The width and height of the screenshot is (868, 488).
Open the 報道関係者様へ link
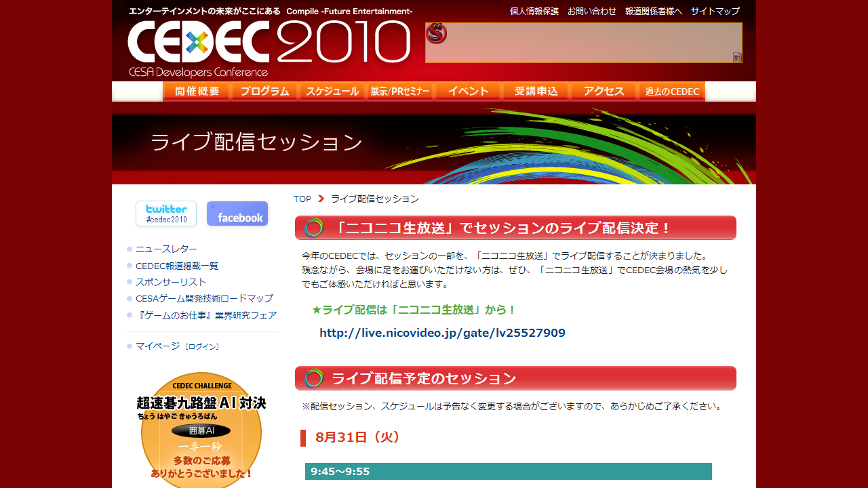[x=654, y=11]
